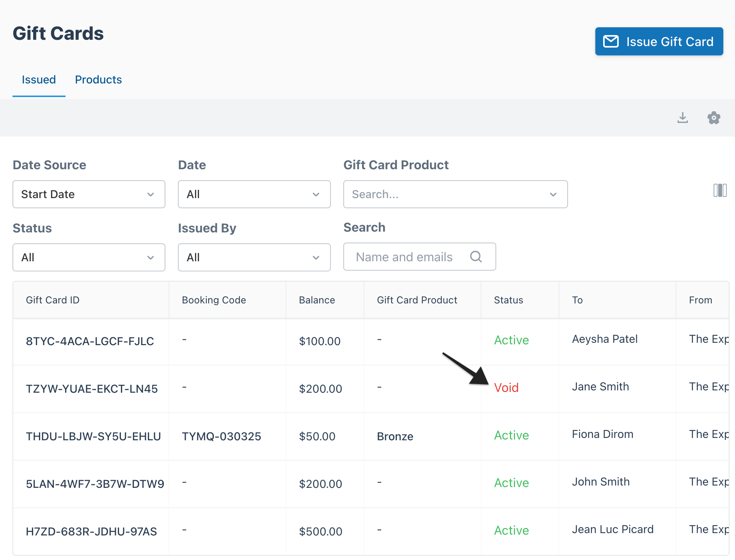
Task: Select gift card row H7ZD-683R-JDHU-97AS
Action: coord(371,532)
